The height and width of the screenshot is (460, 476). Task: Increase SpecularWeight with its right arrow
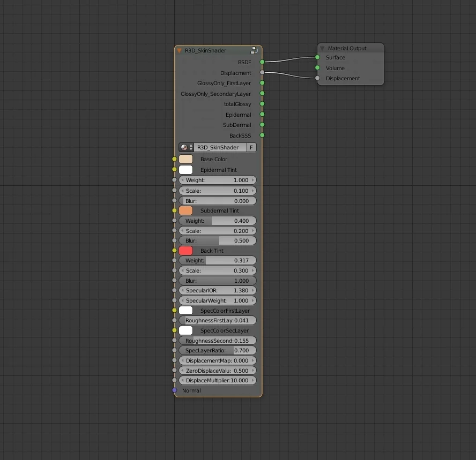[x=252, y=300]
